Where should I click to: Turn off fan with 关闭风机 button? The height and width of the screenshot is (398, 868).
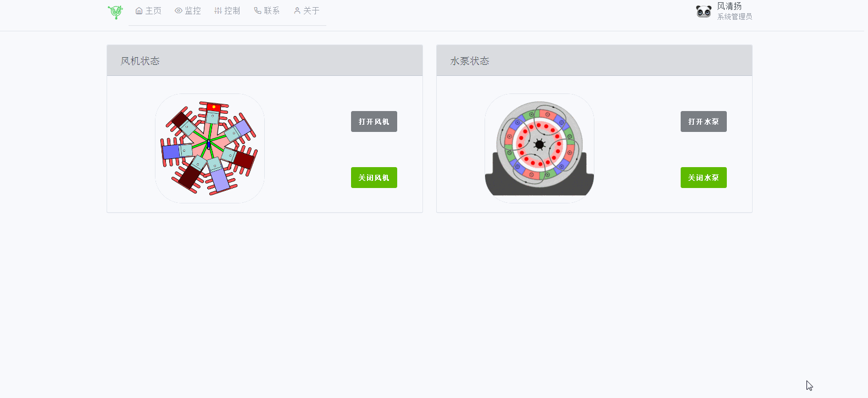coord(374,178)
